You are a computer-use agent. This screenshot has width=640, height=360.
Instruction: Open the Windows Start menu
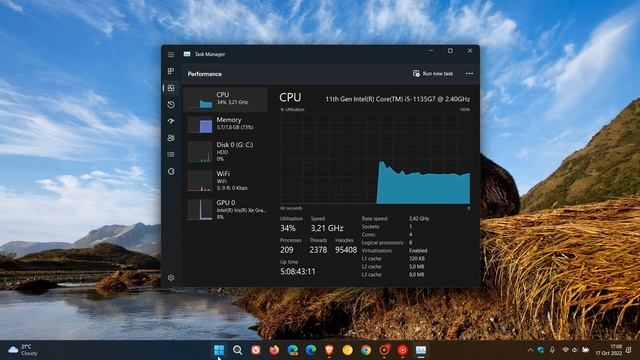(x=219, y=350)
